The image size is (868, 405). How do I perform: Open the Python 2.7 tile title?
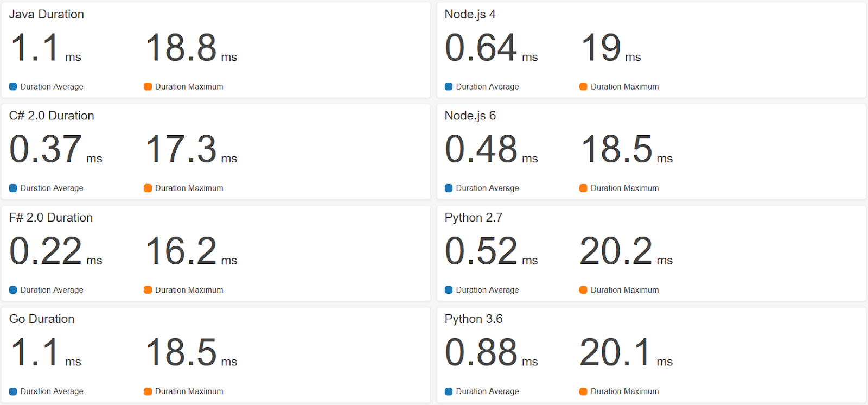click(474, 218)
